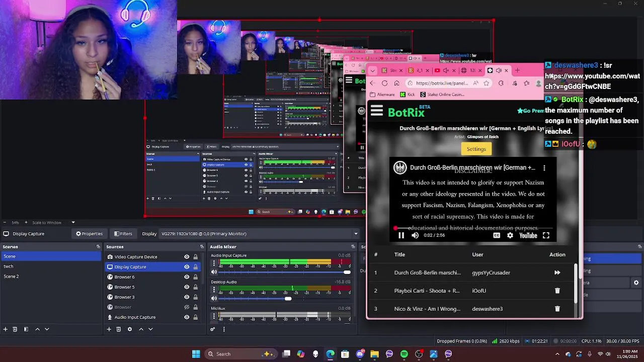
Task: Delete Playboi Carti song with trash icon
Action: (x=557, y=291)
